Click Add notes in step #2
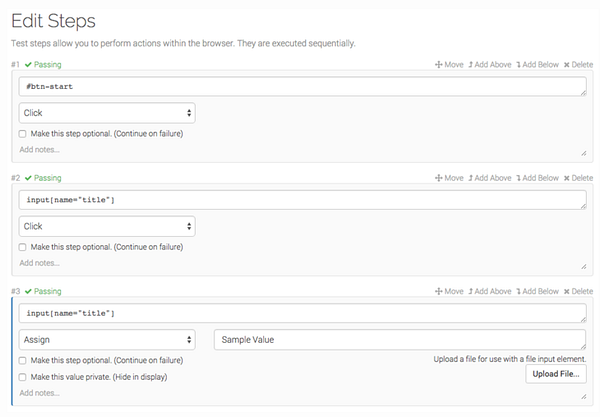Viewport: 600px width, 417px height. tap(40, 263)
